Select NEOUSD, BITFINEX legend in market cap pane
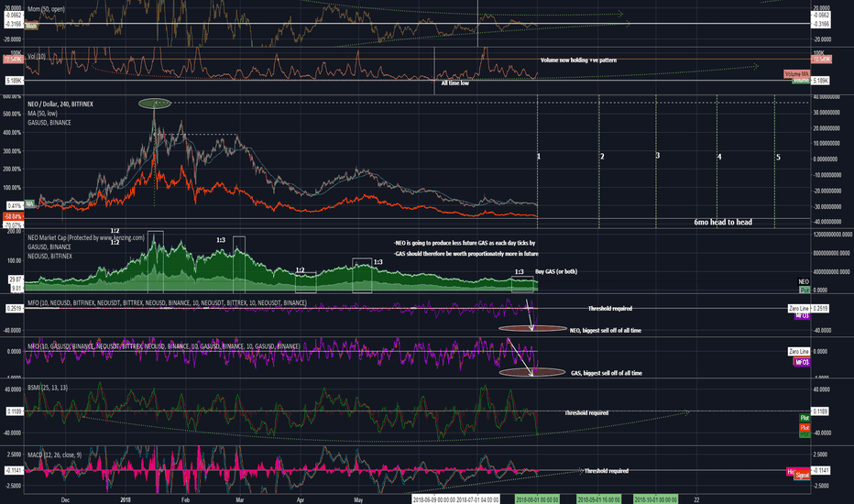Screen dimensions: 854x504 pos(49,256)
